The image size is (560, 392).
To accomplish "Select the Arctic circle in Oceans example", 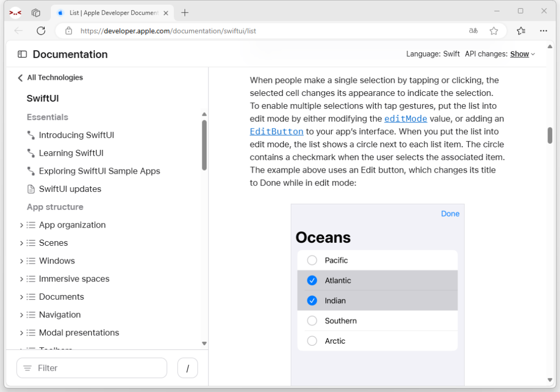I will point(312,341).
